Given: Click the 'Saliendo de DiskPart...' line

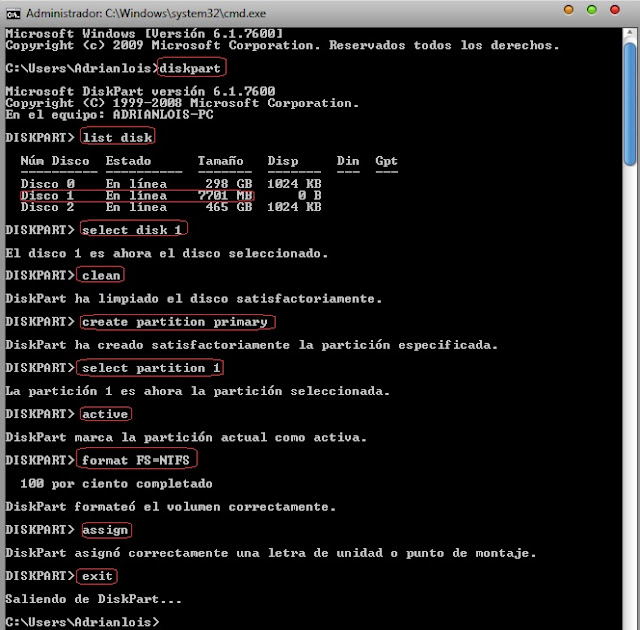Looking at the screenshot, I should tap(93, 599).
